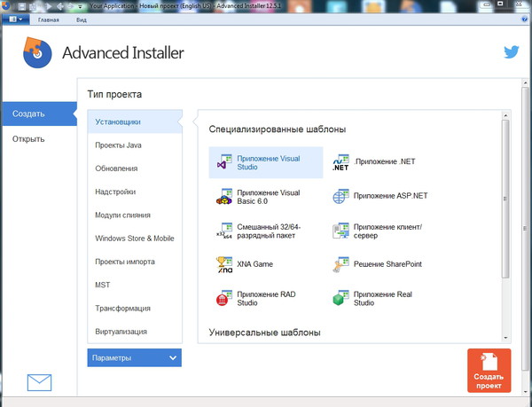Pick the Приложение Real Studio icon
The image size is (532, 407).
pos(340,298)
